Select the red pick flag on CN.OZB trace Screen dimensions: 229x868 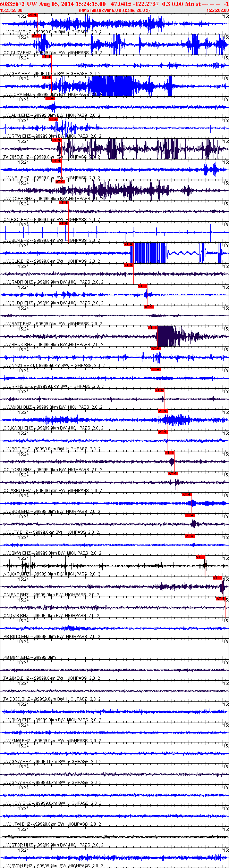point(221,599)
